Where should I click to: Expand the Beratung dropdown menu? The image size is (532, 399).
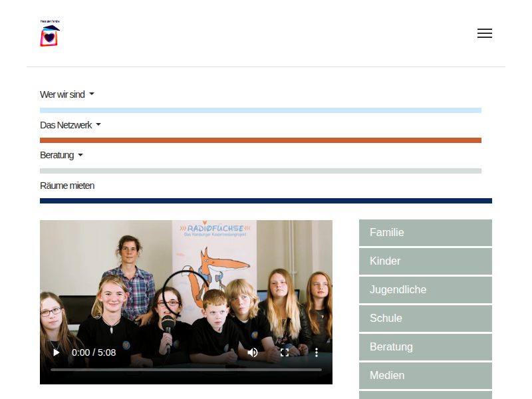tap(61, 155)
